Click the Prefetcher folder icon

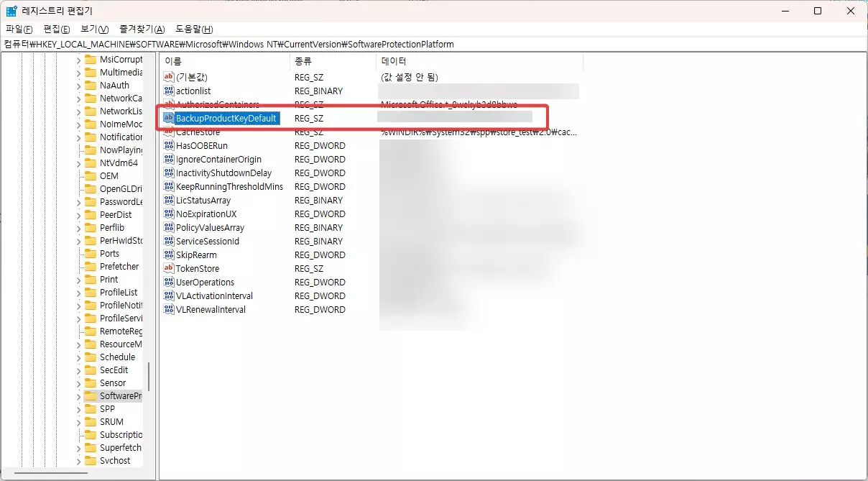90,266
